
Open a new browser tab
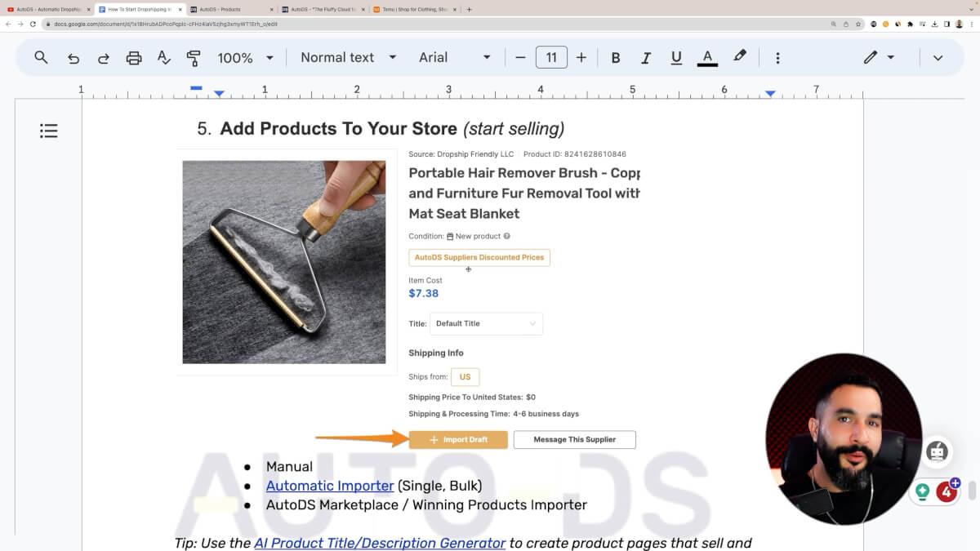click(469, 9)
